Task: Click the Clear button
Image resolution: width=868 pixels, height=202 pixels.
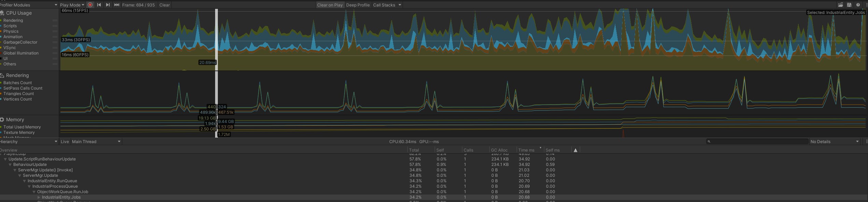Action: (164, 5)
